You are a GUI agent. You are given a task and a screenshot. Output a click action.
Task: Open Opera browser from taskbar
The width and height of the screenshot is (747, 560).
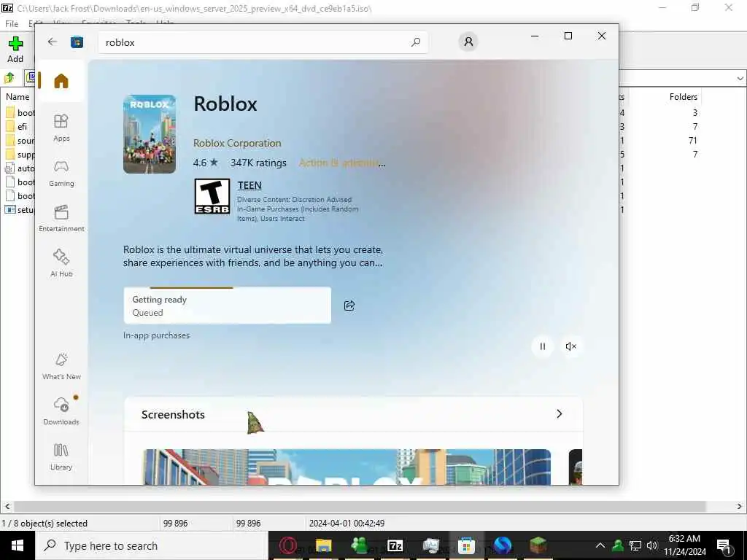pyautogui.click(x=287, y=545)
